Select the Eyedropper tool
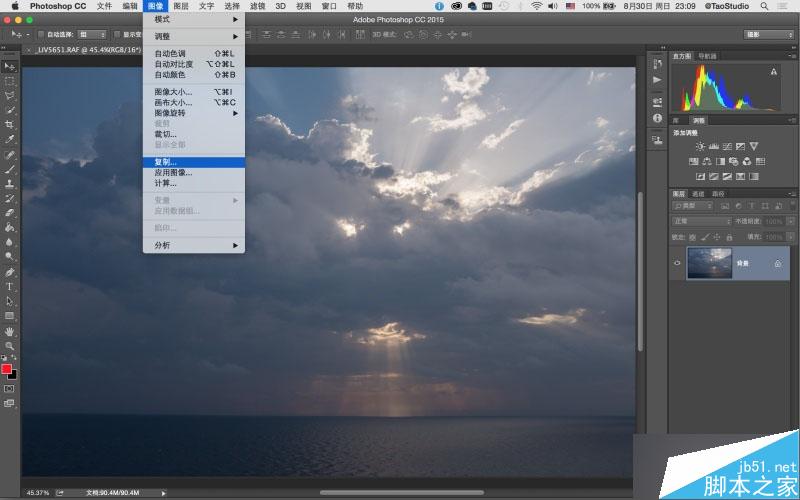800x500 pixels. pos(9,139)
